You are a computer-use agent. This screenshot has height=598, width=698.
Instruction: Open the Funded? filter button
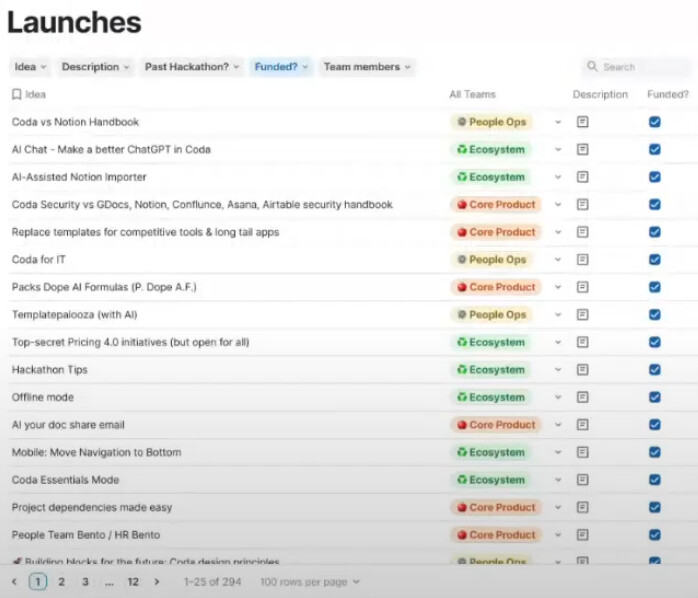pyautogui.click(x=281, y=67)
